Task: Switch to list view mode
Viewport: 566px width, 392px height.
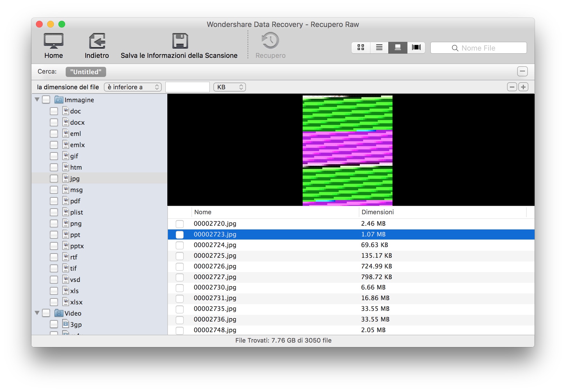Action: [379, 47]
